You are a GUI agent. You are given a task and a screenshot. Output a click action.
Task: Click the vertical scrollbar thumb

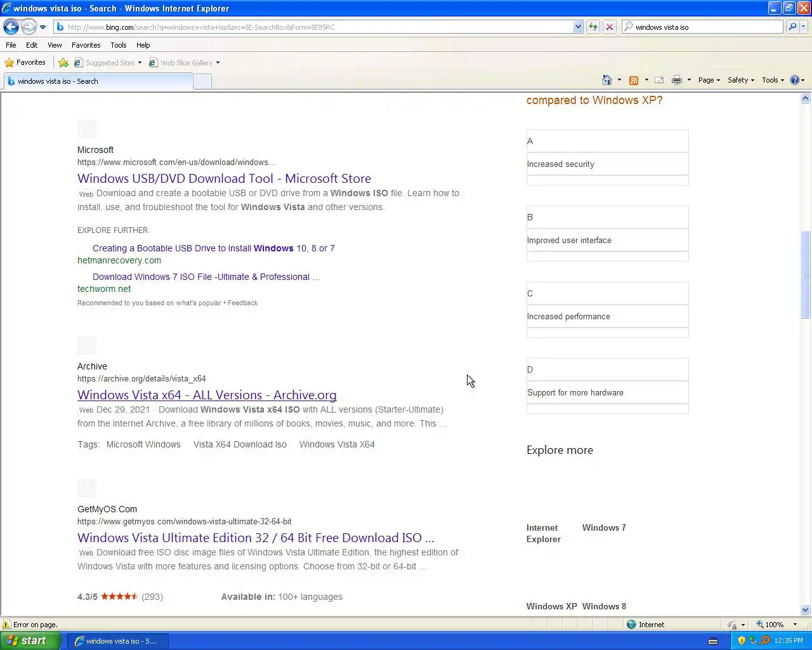click(806, 274)
